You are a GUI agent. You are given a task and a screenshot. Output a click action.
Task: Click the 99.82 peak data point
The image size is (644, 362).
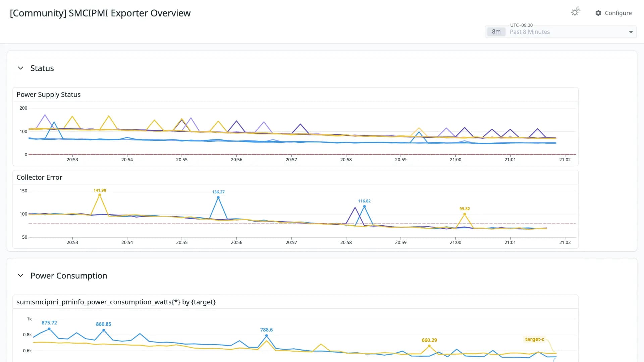coord(465,214)
